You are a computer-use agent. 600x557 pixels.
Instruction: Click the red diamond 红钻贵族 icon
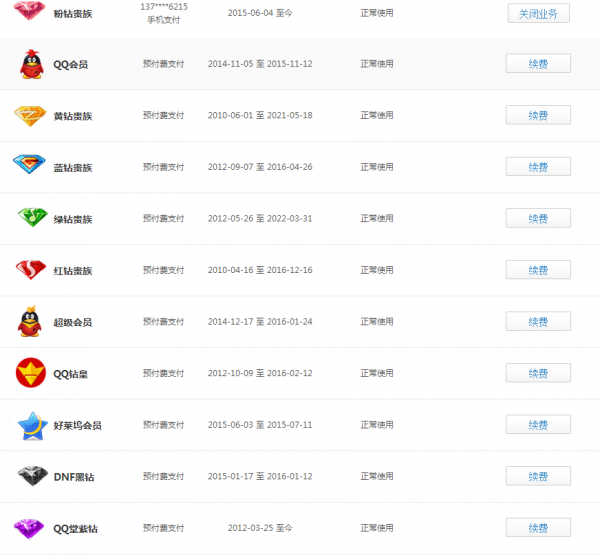click(31, 270)
